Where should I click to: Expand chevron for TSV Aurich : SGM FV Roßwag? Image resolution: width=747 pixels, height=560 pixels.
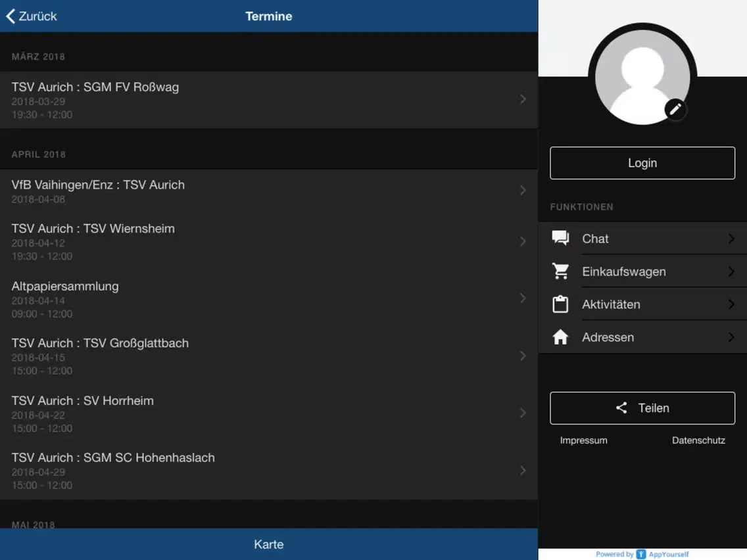click(523, 99)
